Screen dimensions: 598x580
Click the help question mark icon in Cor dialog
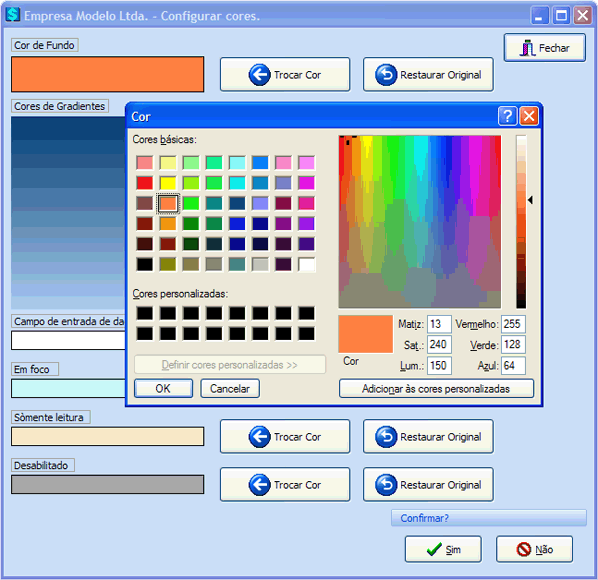click(x=507, y=116)
